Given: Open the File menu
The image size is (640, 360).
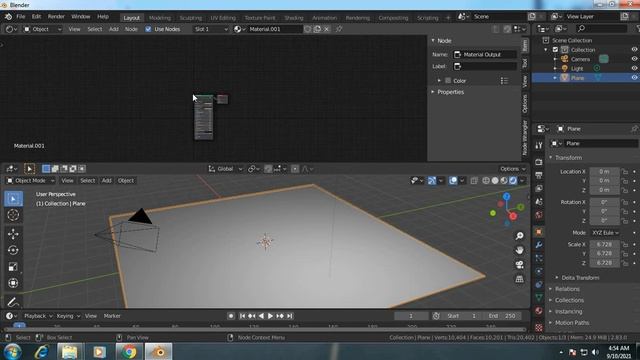Looking at the screenshot, I should tap(20, 17).
